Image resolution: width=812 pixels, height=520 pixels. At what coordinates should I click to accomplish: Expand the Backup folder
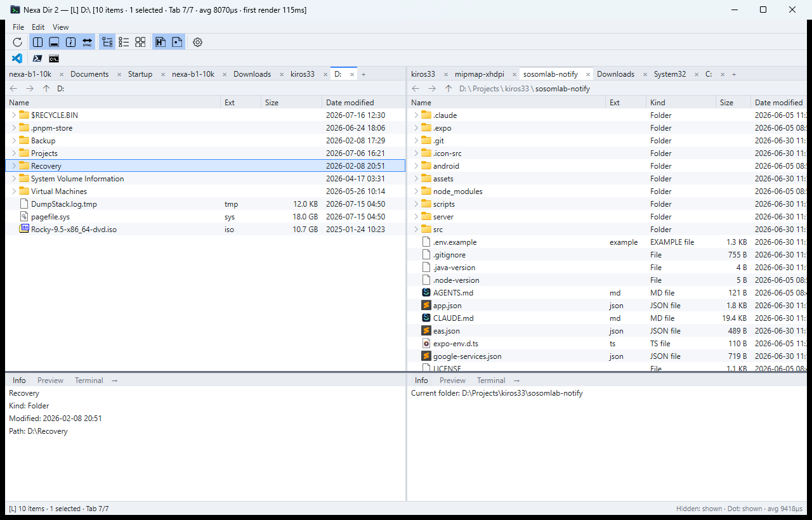(13, 140)
